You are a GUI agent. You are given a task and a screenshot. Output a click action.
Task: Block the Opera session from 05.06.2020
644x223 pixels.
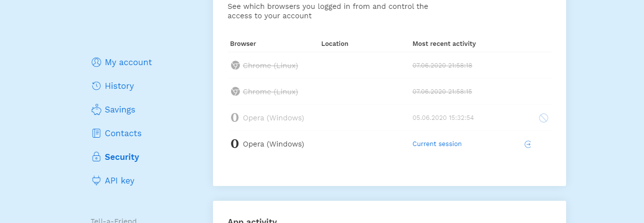[543, 118]
